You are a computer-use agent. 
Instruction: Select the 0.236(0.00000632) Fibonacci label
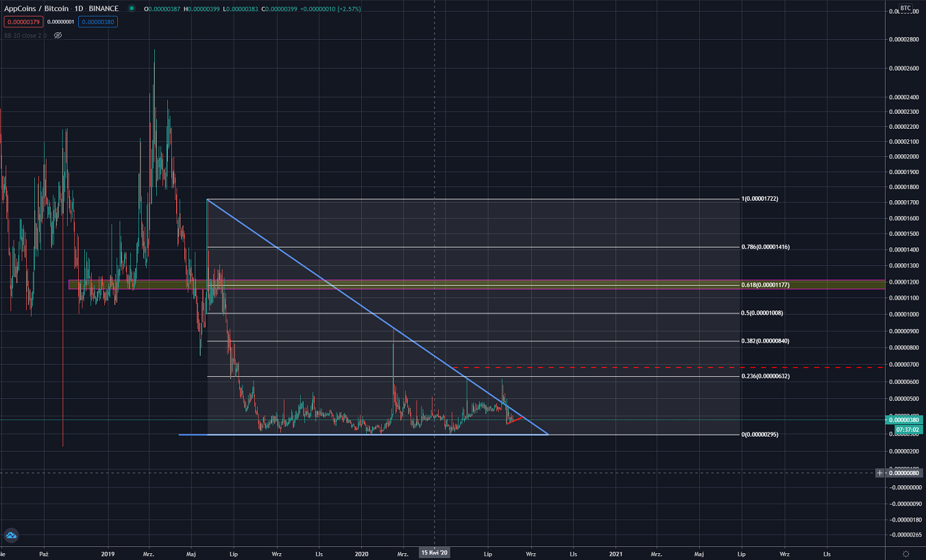[766, 376]
